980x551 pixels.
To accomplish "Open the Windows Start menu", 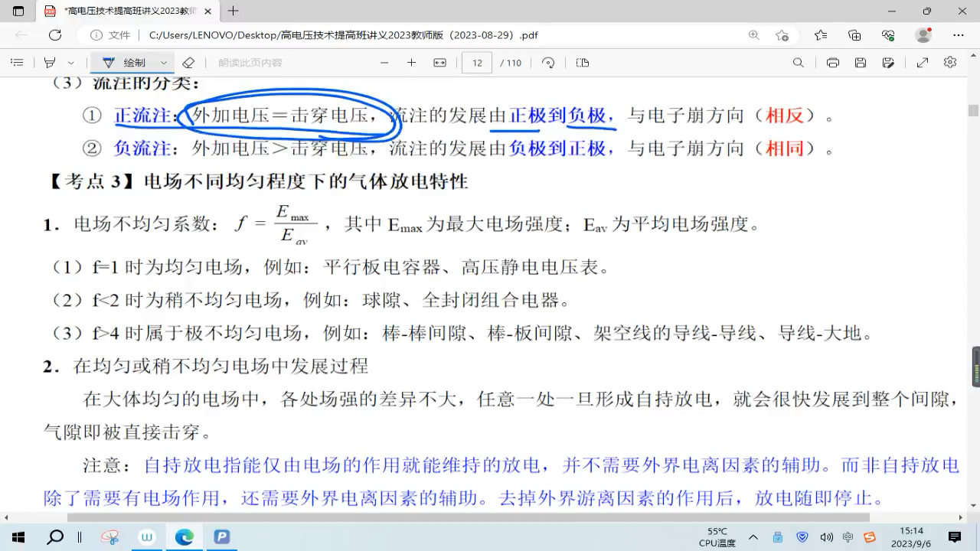I will (x=18, y=536).
